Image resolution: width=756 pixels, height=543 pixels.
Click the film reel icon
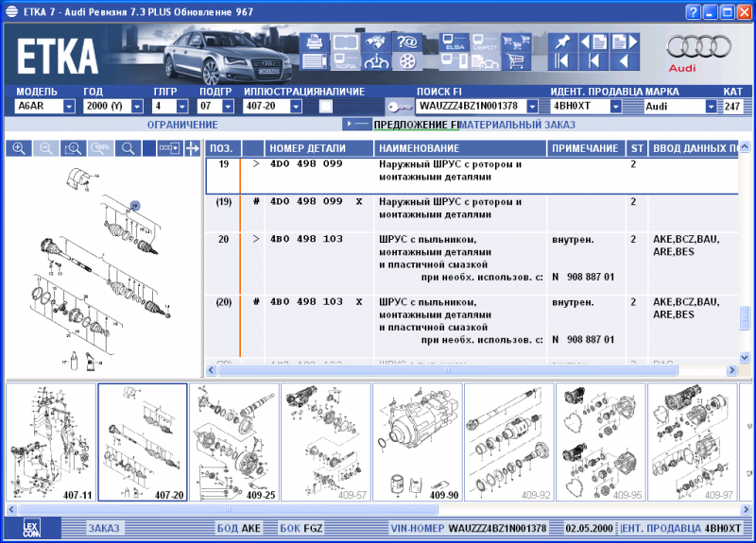(x=407, y=61)
